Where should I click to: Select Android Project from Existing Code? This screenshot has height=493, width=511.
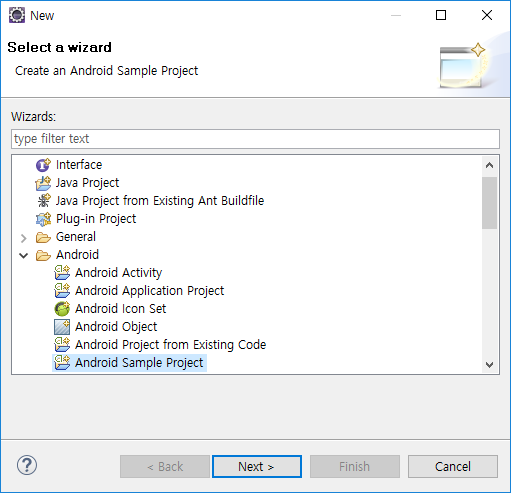(x=170, y=345)
